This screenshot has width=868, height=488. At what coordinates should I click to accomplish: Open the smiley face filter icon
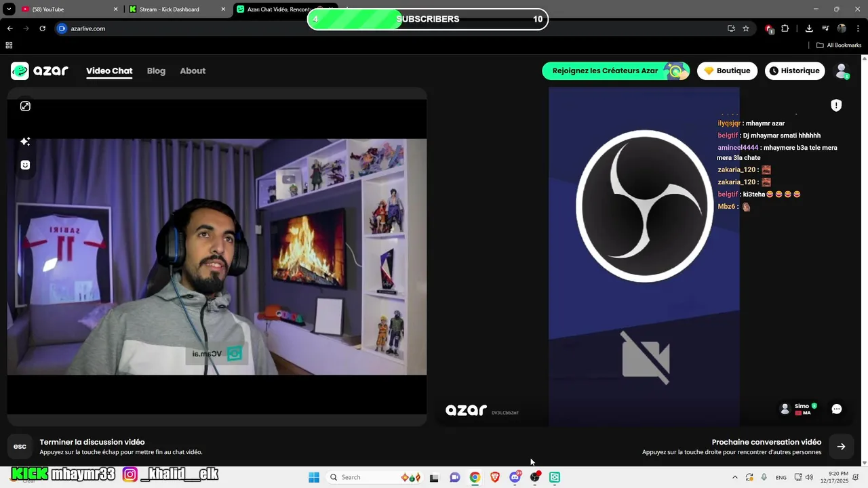25,165
